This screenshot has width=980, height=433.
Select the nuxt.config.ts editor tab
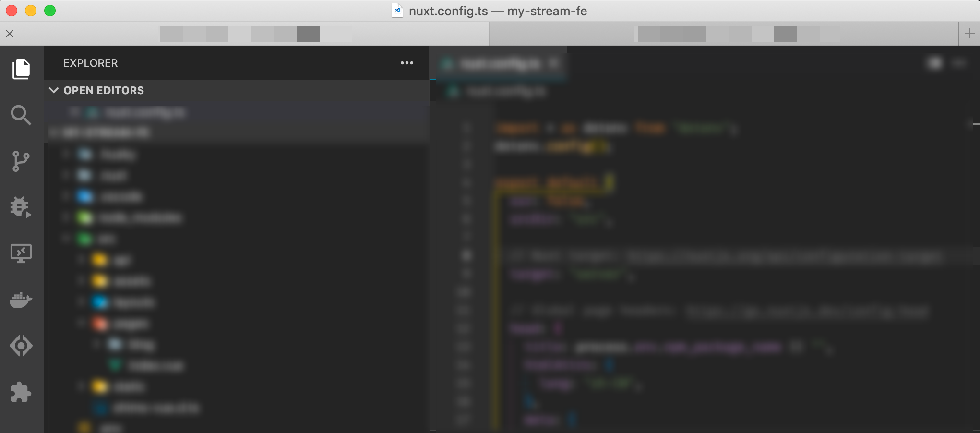(499, 63)
